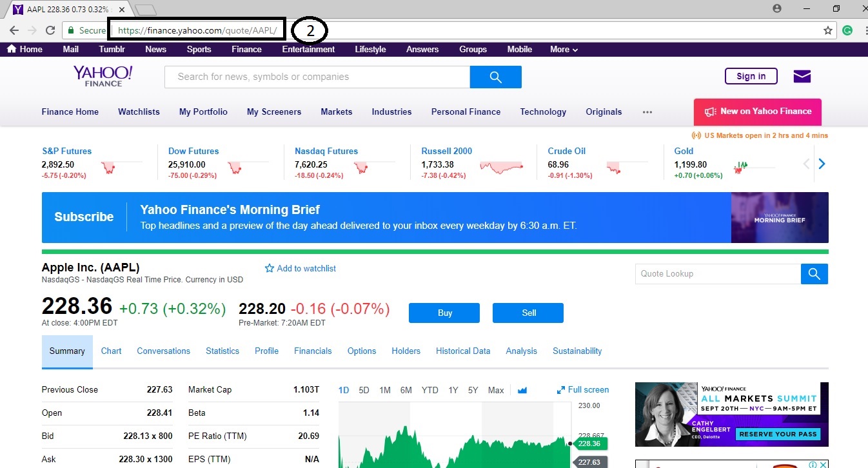Reload the page with the refresh icon
The width and height of the screenshot is (868, 468).
pyautogui.click(x=50, y=30)
